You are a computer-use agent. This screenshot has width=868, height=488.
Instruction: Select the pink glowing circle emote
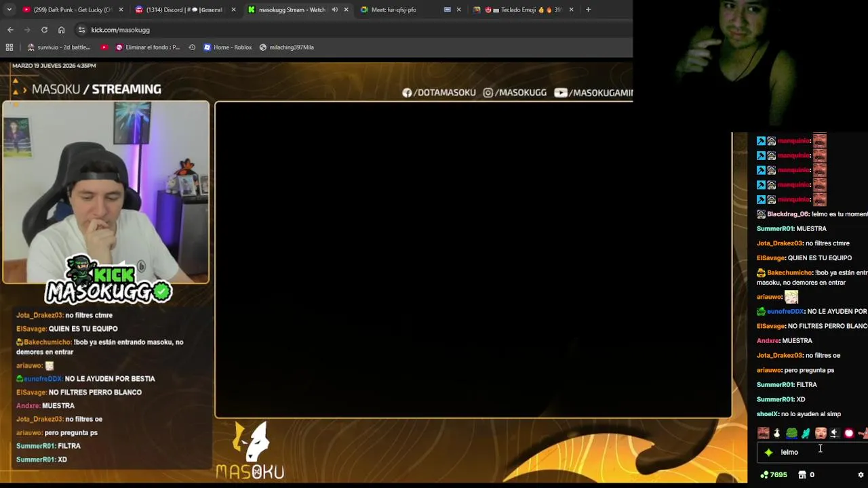(x=849, y=433)
